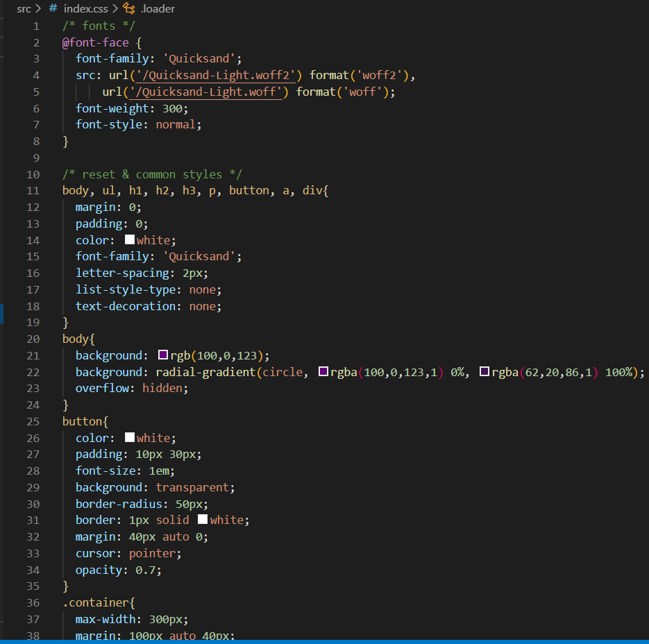
Task: Click the white swatch inside the button color rule
Action: click(129, 437)
